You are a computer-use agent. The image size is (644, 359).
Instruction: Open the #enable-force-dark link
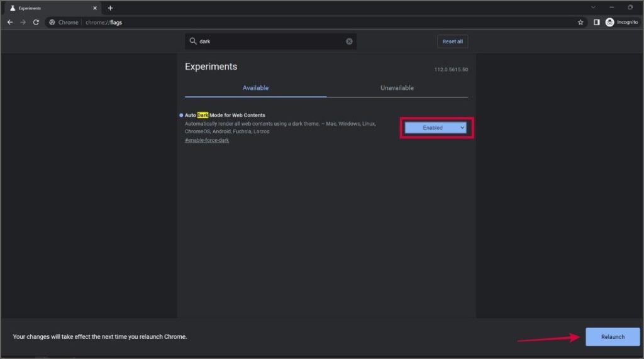tap(207, 140)
